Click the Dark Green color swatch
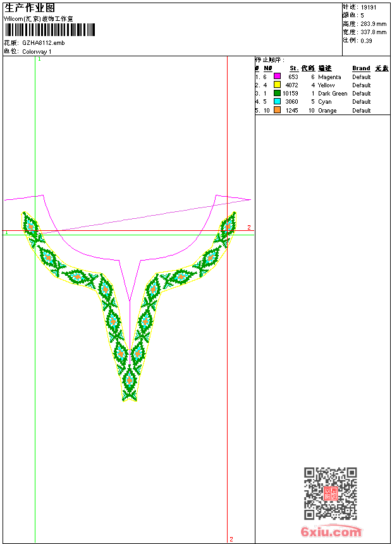Image resolution: width=392 pixels, height=544 pixels. [277, 93]
